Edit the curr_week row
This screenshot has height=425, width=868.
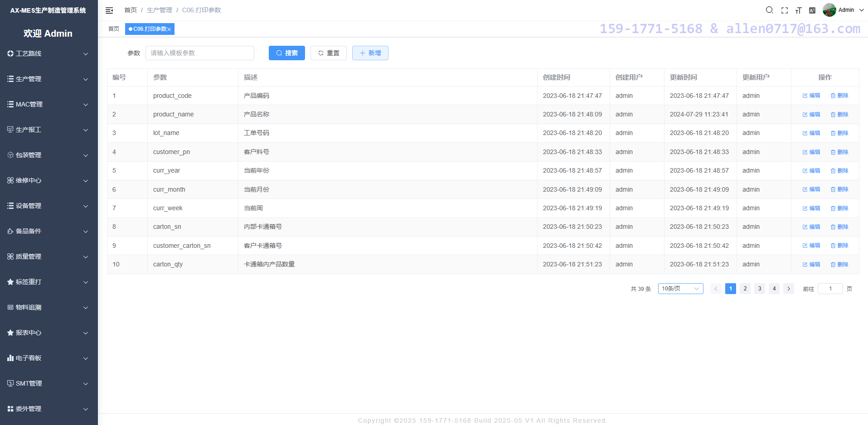[x=811, y=208]
